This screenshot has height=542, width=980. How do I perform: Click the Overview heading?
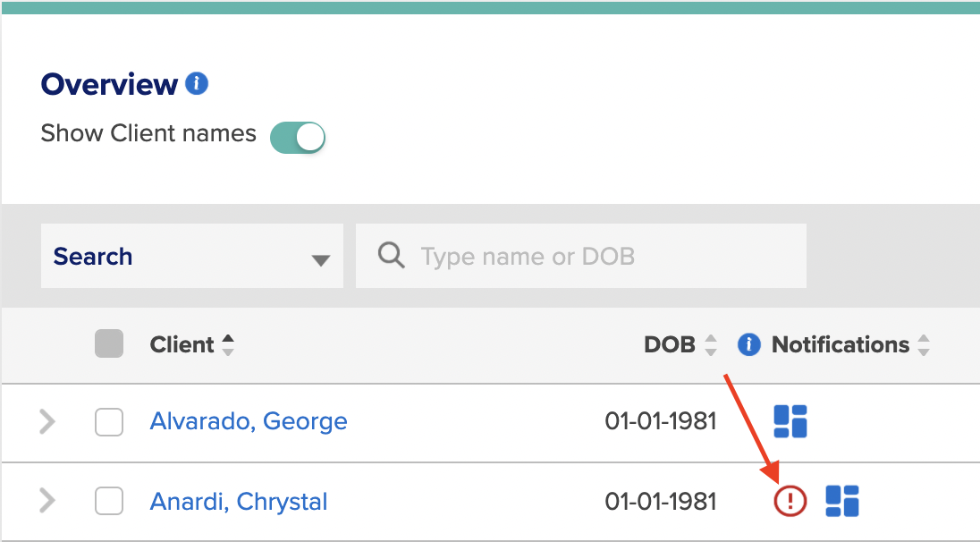[109, 84]
